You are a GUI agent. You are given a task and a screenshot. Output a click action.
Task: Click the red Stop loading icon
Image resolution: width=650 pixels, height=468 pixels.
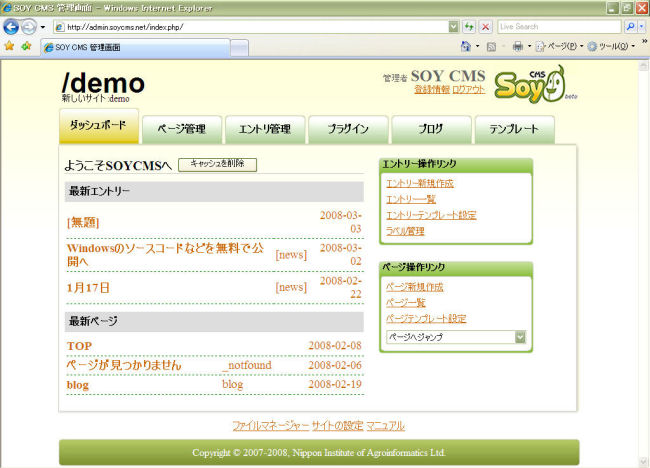[x=485, y=27]
